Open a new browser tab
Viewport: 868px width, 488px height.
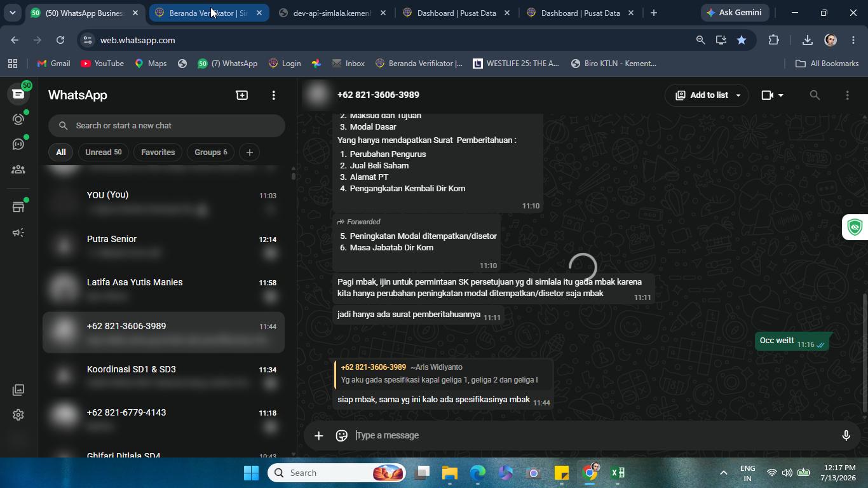click(653, 13)
